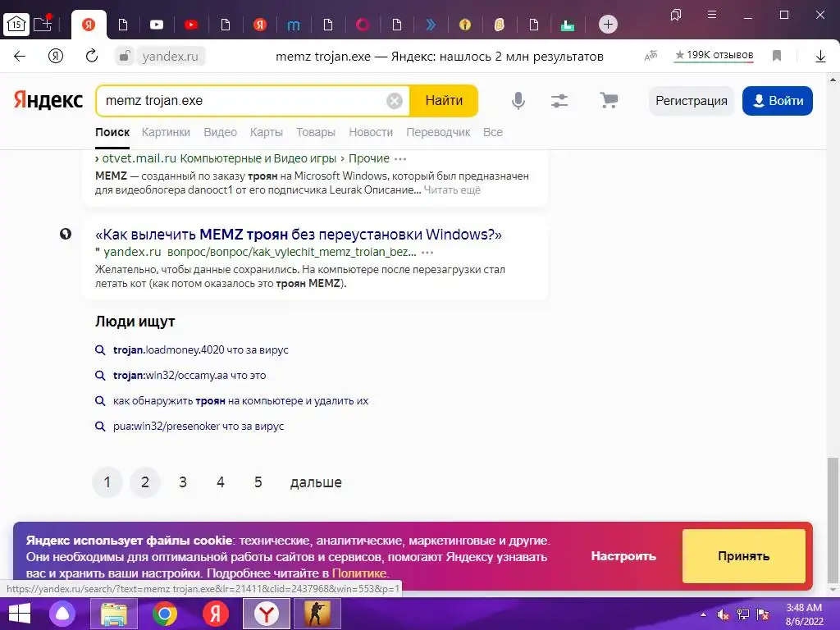The image size is (840, 630).
Task: Open the otvet.mail.ru result link
Action: click(139, 158)
